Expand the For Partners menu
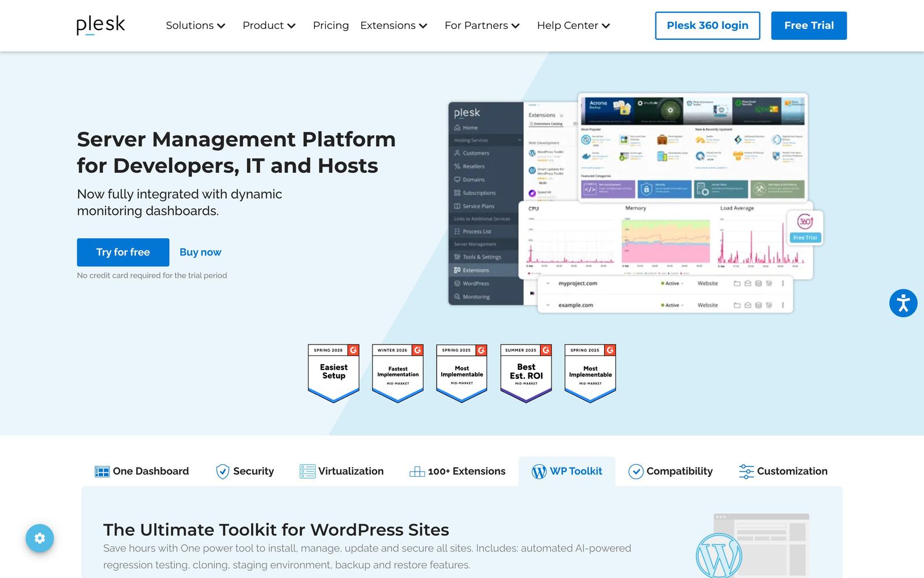The height and width of the screenshot is (578, 924). pyautogui.click(x=482, y=25)
